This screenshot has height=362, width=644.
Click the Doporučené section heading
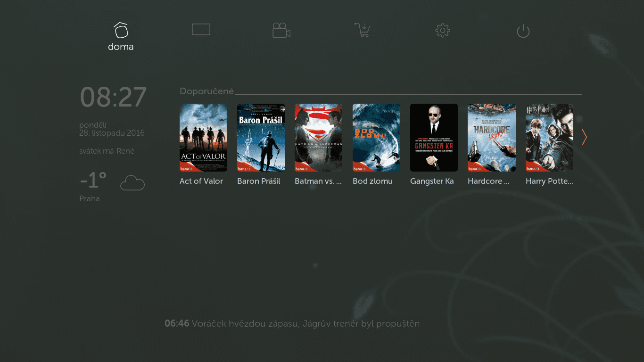(x=206, y=90)
